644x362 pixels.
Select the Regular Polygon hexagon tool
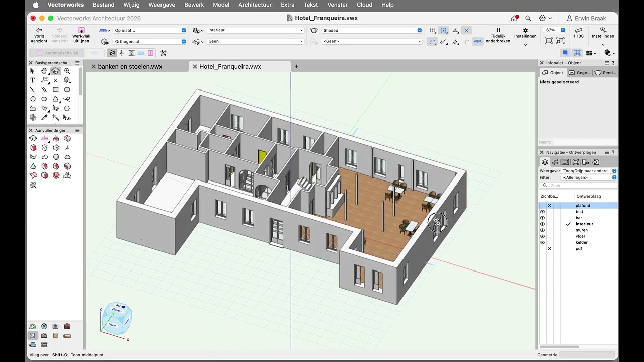[x=67, y=108]
